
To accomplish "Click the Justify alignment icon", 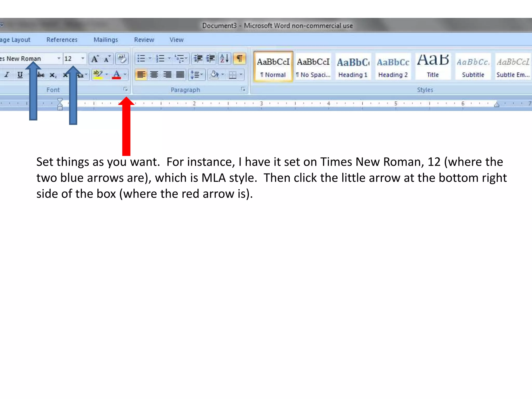I will point(180,75).
